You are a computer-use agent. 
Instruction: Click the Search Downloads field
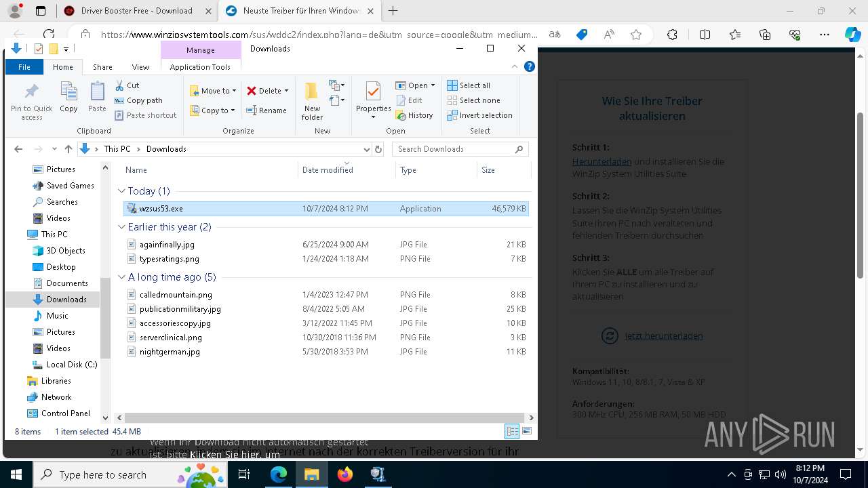pyautogui.click(x=460, y=149)
